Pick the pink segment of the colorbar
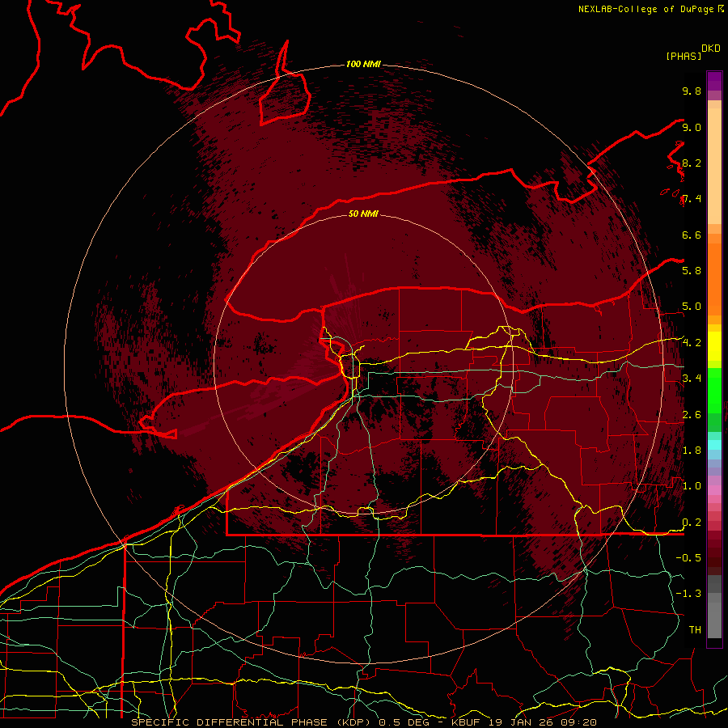 [x=714, y=490]
